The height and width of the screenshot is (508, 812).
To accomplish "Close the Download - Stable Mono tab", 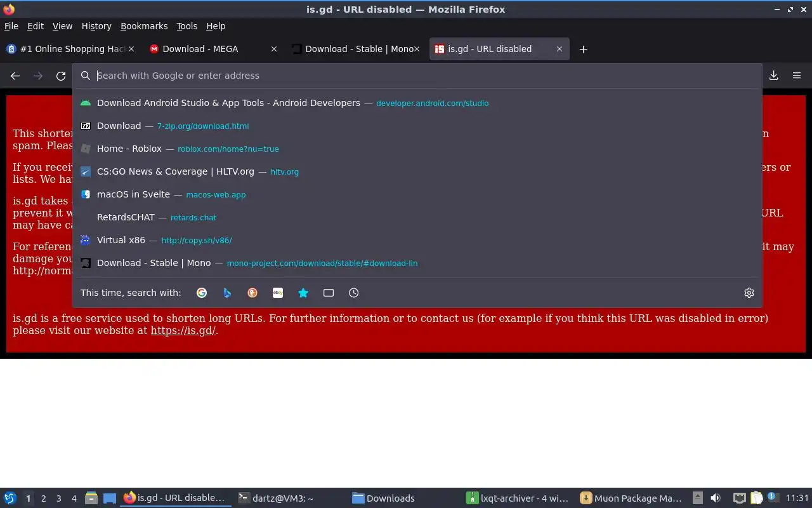I will point(417,49).
